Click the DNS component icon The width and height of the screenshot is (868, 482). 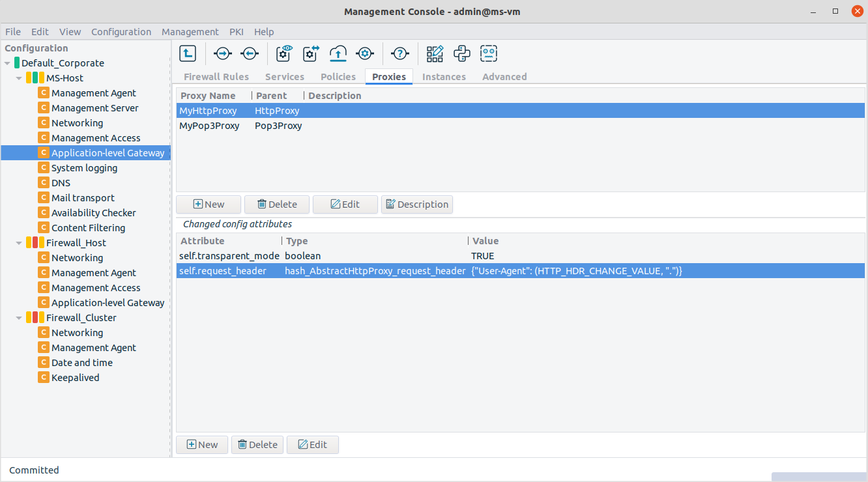pos(44,183)
